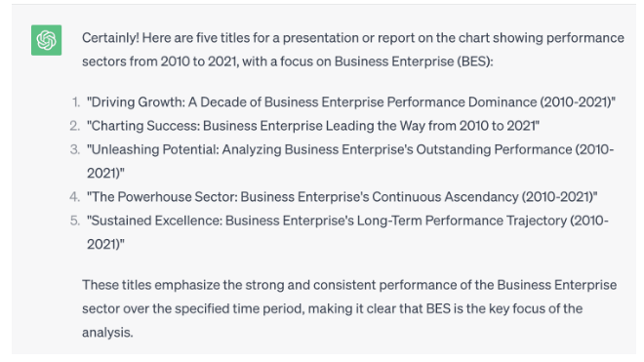Image resolution: width=644 pixels, height=362 pixels.
Task: Click '(2010-2021)"' at end of item one
Action: [x=578, y=101]
